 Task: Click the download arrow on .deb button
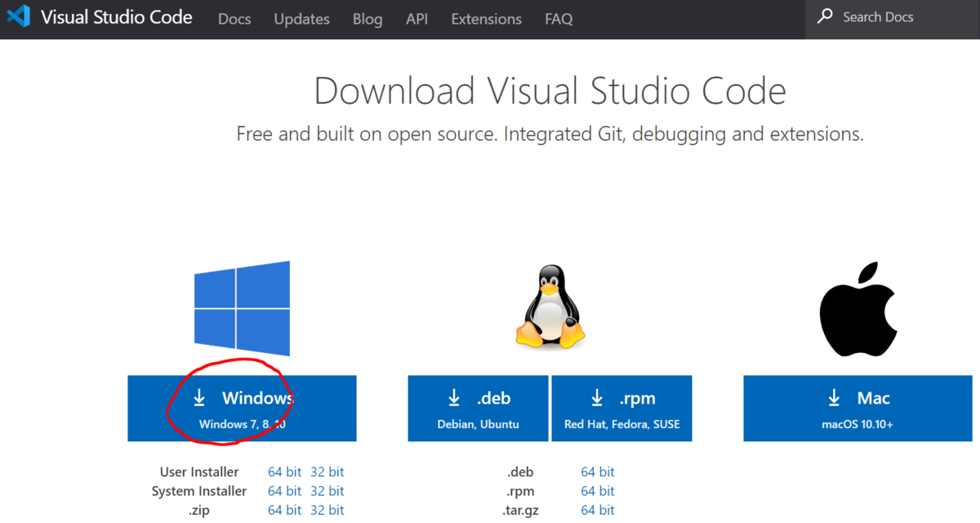click(x=454, y=398)
